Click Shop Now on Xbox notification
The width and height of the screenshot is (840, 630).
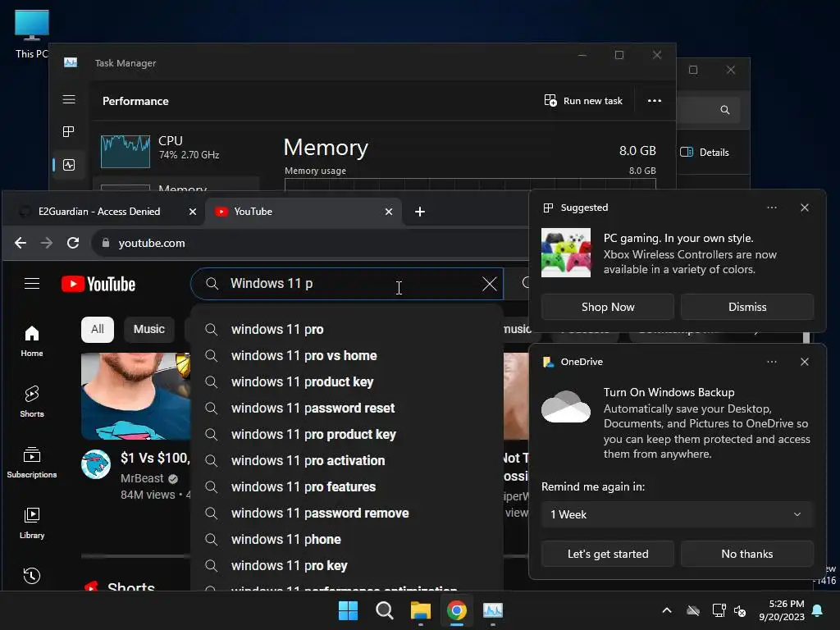click(x=608, y=307)
